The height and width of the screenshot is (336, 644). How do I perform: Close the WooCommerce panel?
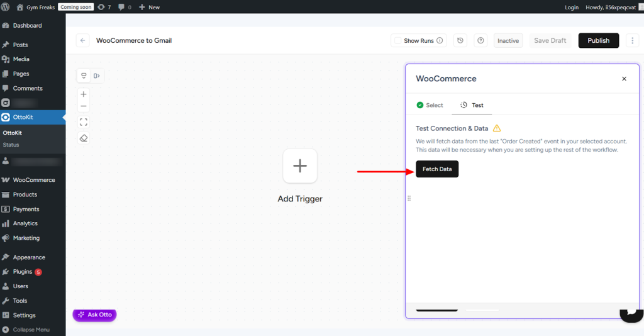tap(624, 79)
